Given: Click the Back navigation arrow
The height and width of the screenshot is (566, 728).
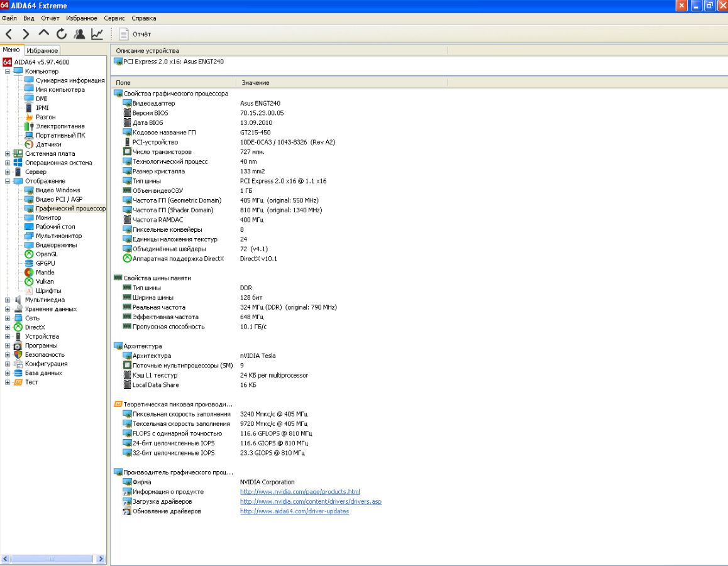Looking at the screenshot, I should [x=9, y=34].
